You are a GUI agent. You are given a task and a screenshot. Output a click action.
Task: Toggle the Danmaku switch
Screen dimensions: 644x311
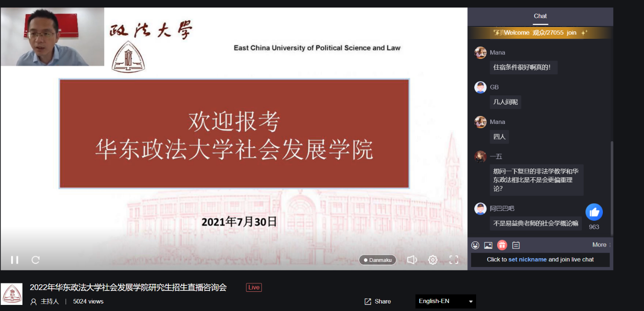(377, 260)
